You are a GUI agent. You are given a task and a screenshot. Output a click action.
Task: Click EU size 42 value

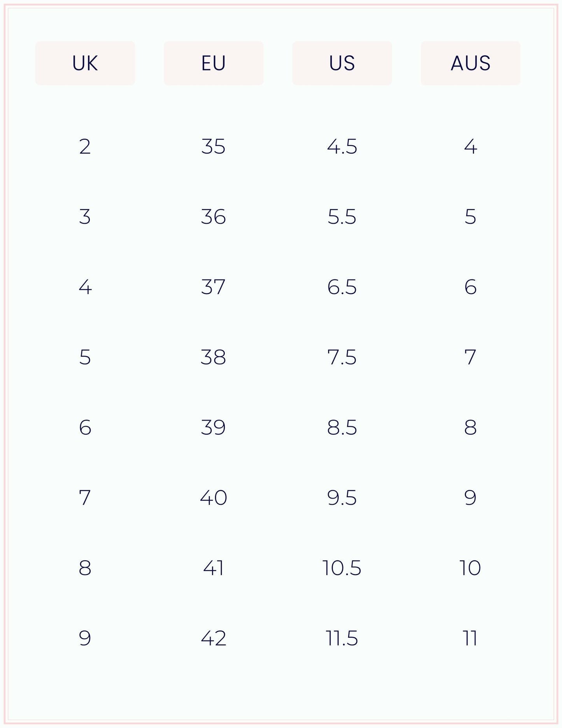(x=214, y=639)
